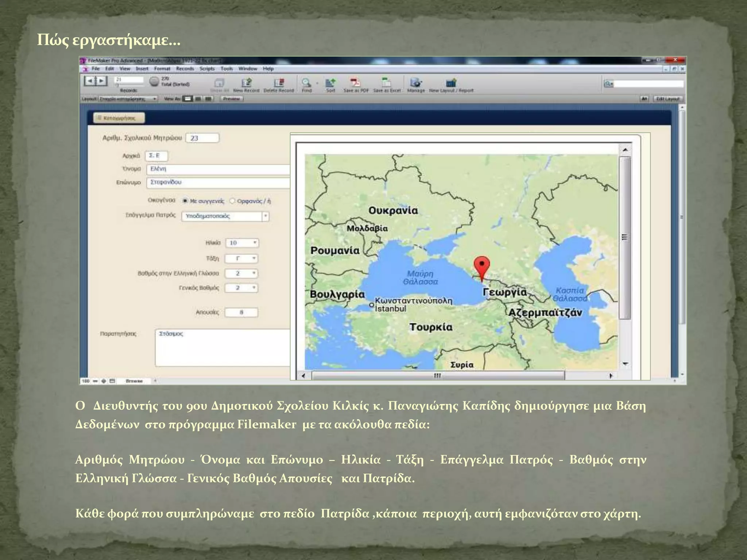
Task: Click New Layout / Report icon
Action: click(451, 83)
